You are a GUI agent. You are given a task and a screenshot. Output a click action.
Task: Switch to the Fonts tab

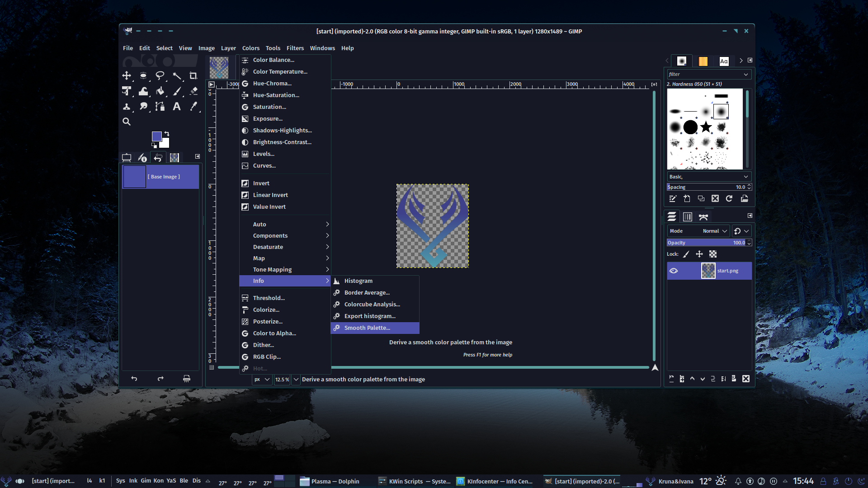pos(724,61)
